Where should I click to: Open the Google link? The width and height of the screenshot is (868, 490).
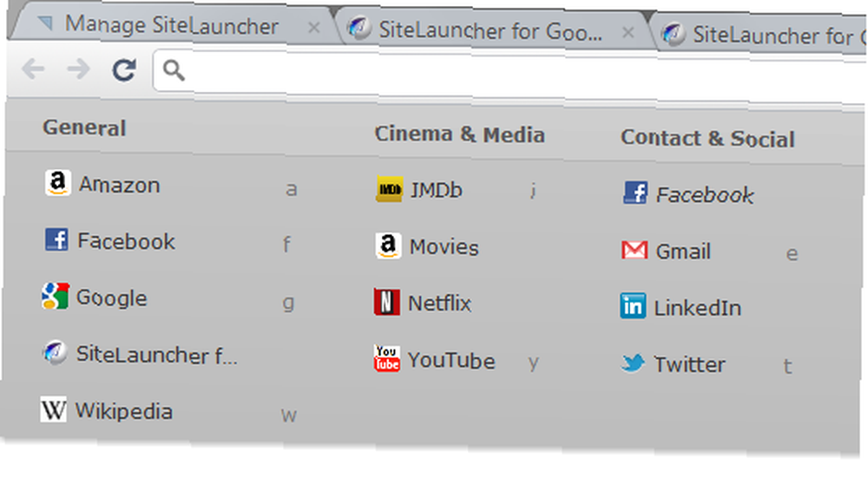tap(111, 298)
